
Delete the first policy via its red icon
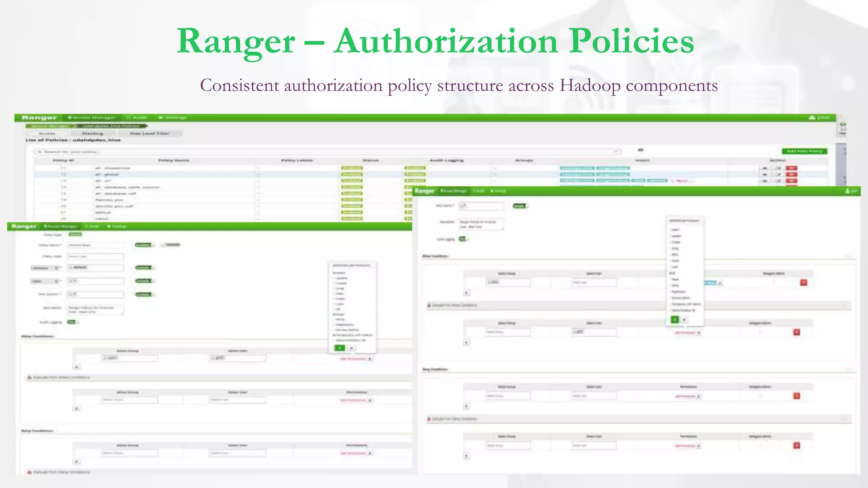[x=791, y=168]
